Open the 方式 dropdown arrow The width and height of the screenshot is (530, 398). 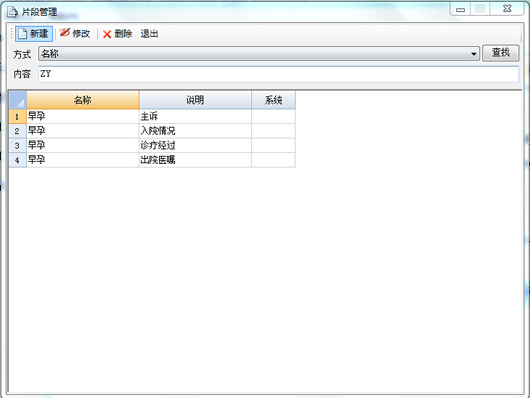click(x=474, y=54)
